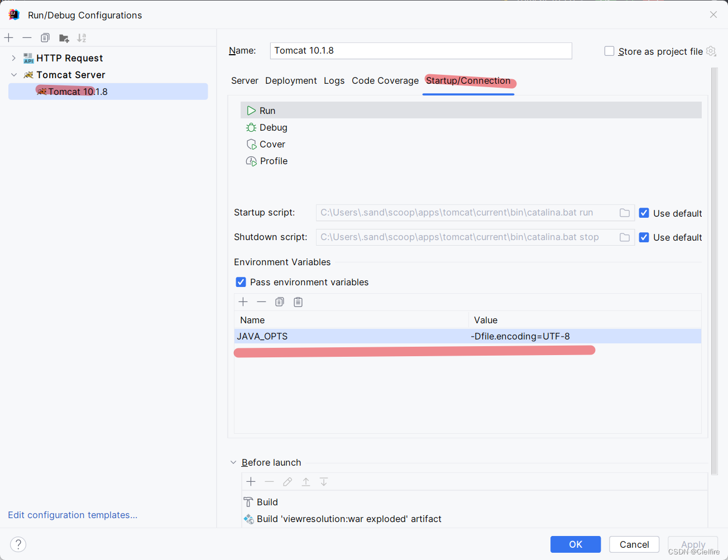Edit the Before launch task
728x560 pixels.
(288, 482)
